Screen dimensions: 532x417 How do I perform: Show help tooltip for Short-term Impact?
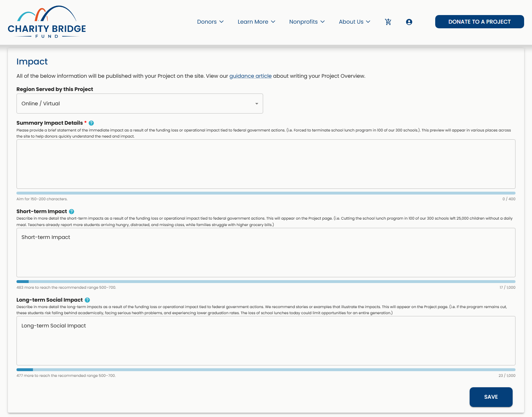pos(72,211)
